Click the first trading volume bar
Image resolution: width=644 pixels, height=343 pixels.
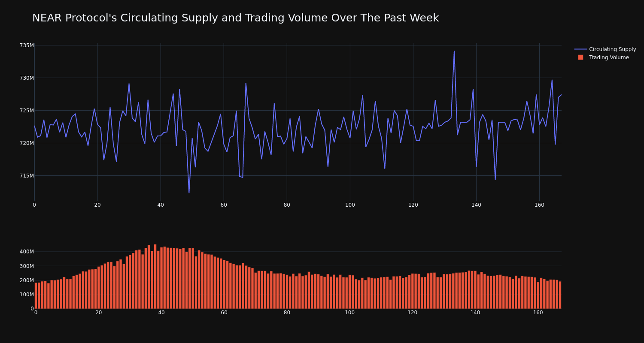pos(36,295)
